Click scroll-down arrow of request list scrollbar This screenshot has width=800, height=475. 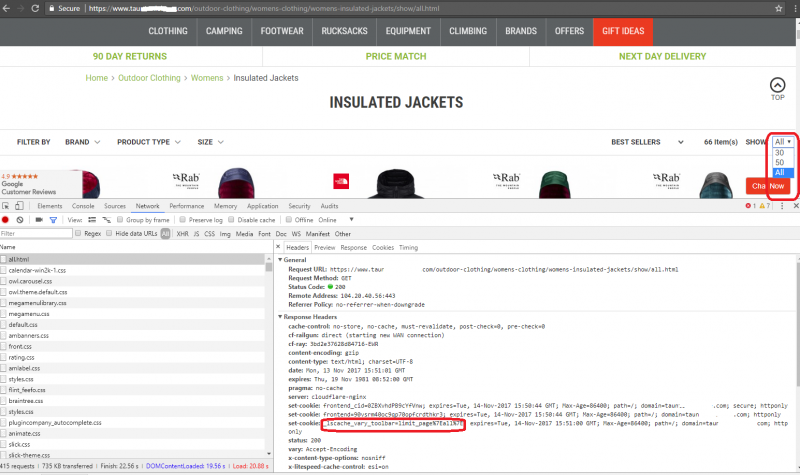point(269,454)
